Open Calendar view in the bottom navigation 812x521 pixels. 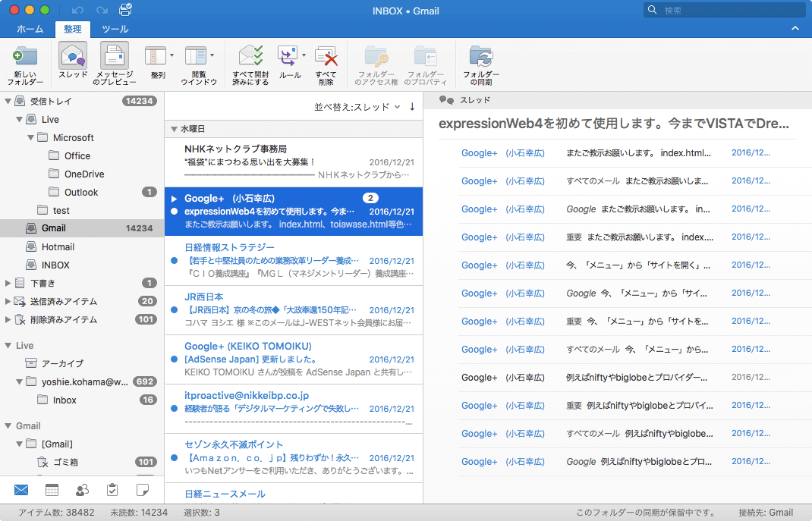pyautogui.click(x=52, y=490)
